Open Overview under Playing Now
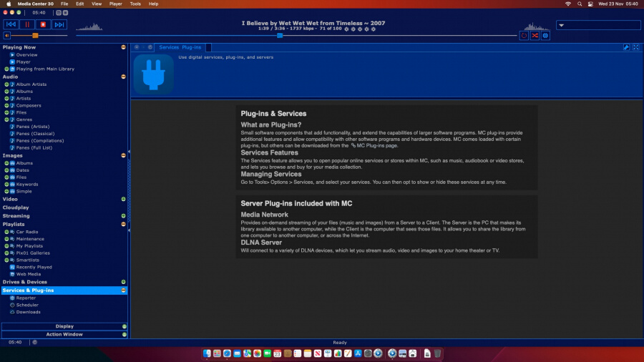This screenshot has height=362, width=644. click(x=26, y=54)
